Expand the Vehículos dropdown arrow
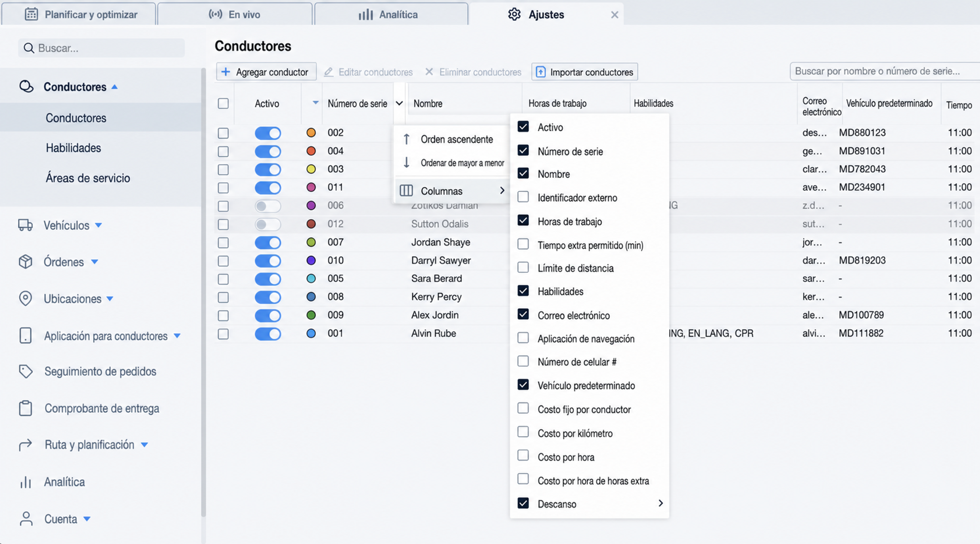The image size is (980, 544). [98, 225]
